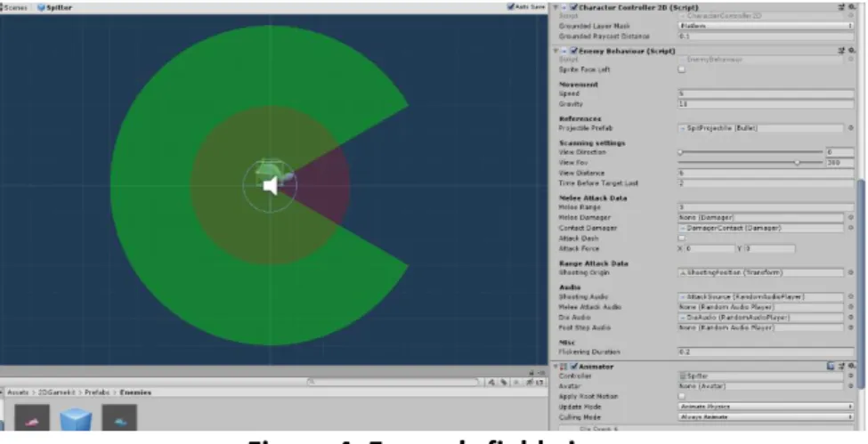
Task: Open the Grounded Layer Mask dropdown
Action: 767,26
